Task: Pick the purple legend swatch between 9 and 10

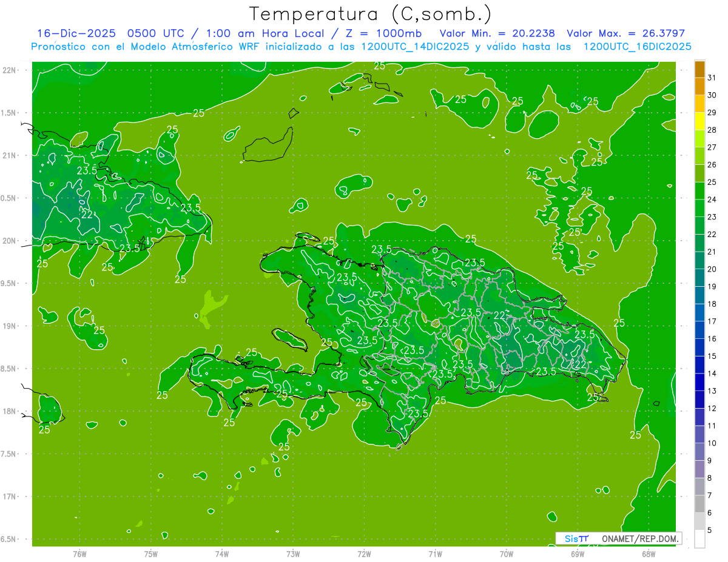Action: coord(699,452)
